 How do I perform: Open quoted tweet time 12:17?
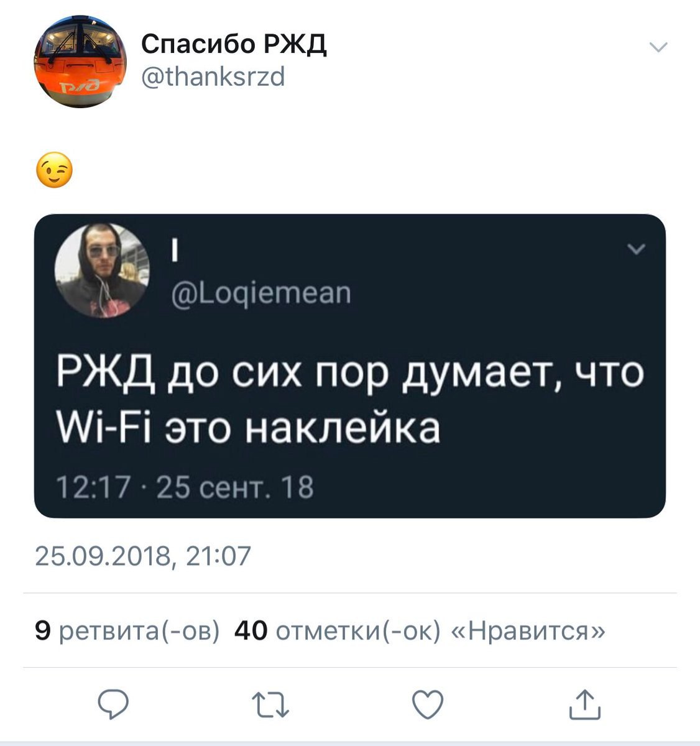point(92,488)
